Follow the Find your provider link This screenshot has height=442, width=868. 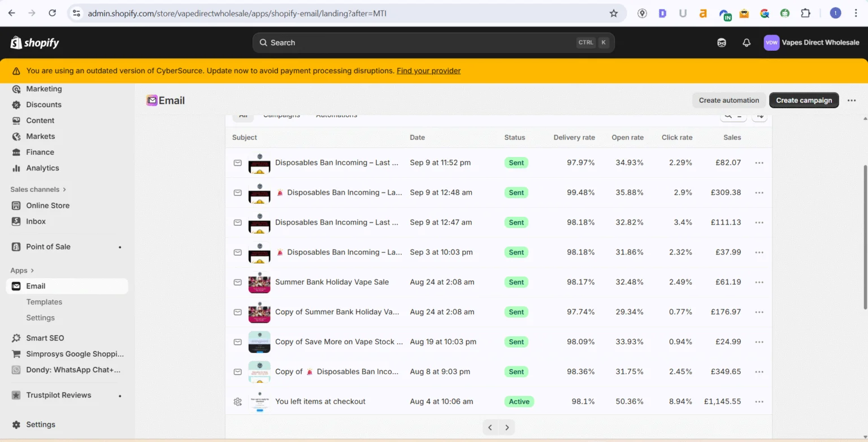[428, 71]
